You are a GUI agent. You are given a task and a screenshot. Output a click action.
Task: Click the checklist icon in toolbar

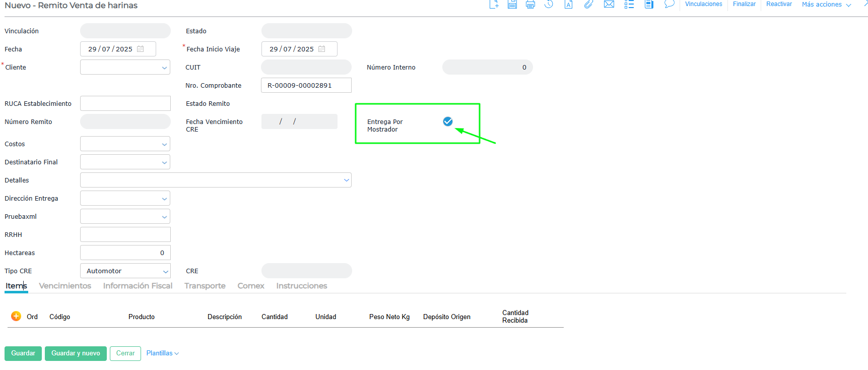(x=629, y=4)
